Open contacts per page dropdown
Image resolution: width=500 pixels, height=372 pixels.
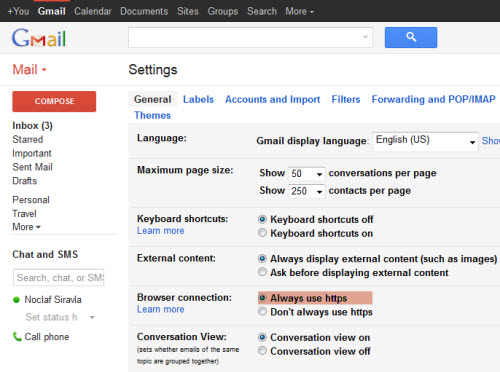coord(307,191)
